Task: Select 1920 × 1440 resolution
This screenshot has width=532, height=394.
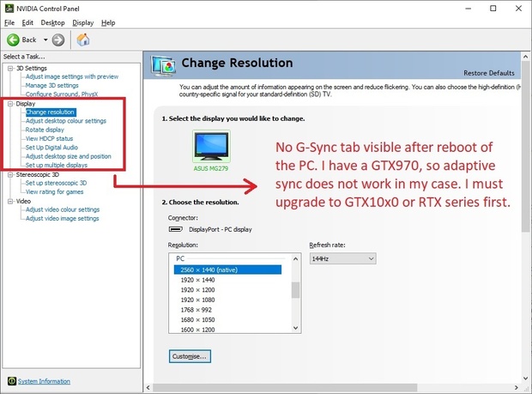Action: click(198, 280)
